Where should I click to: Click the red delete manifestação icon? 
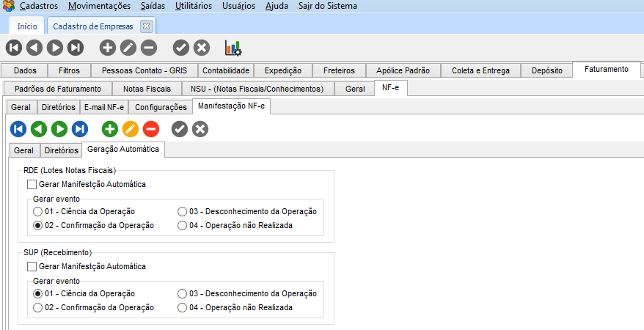pyautogui.click(x=151, y=129)
